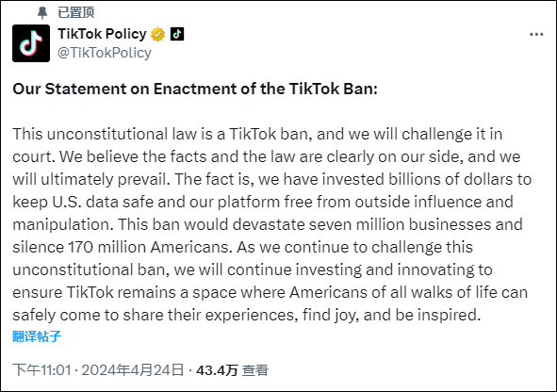Open the TikTok Policy display name

pyautogui.click(x=103, y=34)
